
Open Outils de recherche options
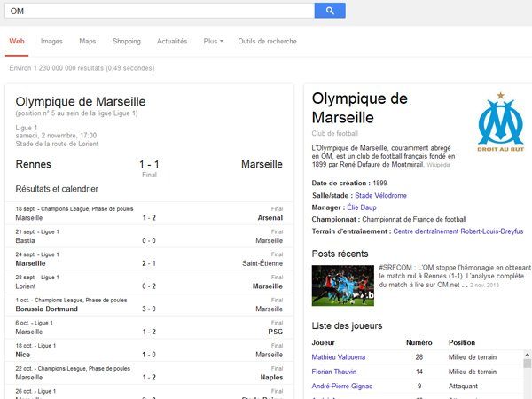268,41
